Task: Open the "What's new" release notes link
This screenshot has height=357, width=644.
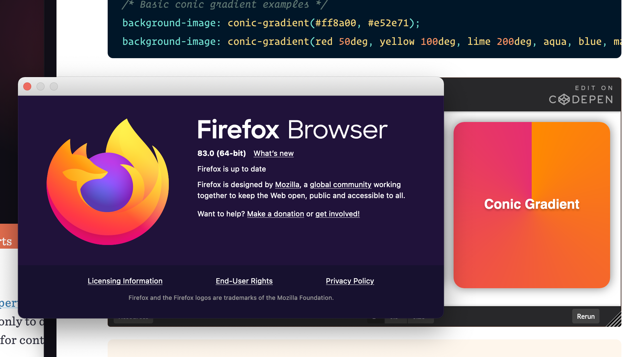Action: [x=273, y=153]
